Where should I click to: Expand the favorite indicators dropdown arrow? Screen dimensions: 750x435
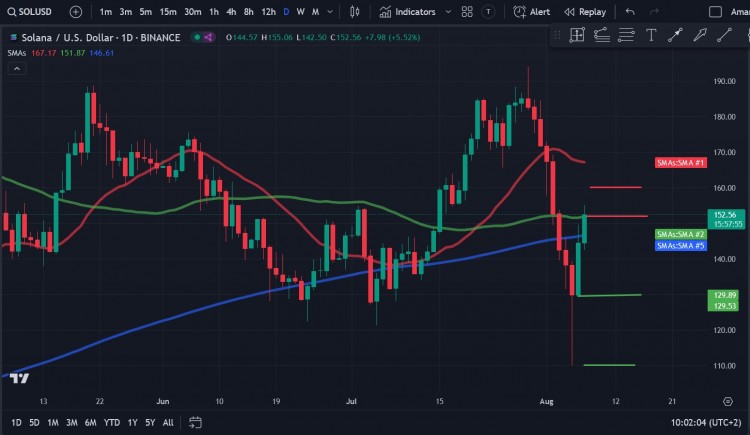pyautogui.click(x=448, y=11)
